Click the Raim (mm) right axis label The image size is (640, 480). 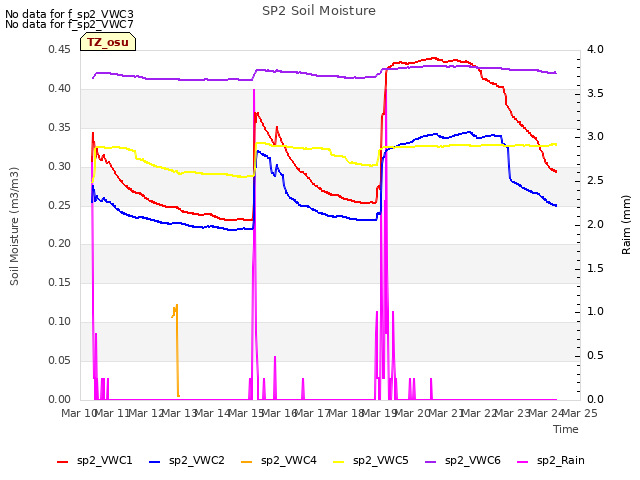(x=626, y=225)
